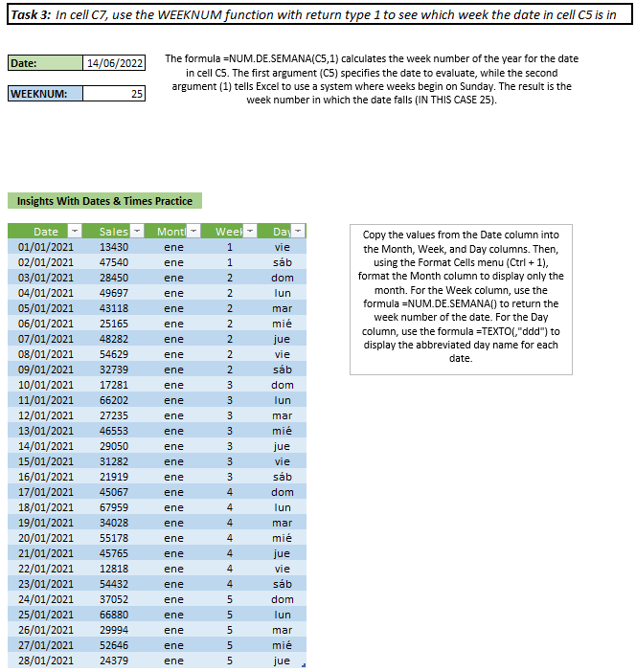Select sales cell 27235
The height and width of the screenshot is (672, 636).
pyautogui.click(x=113, y=415)
